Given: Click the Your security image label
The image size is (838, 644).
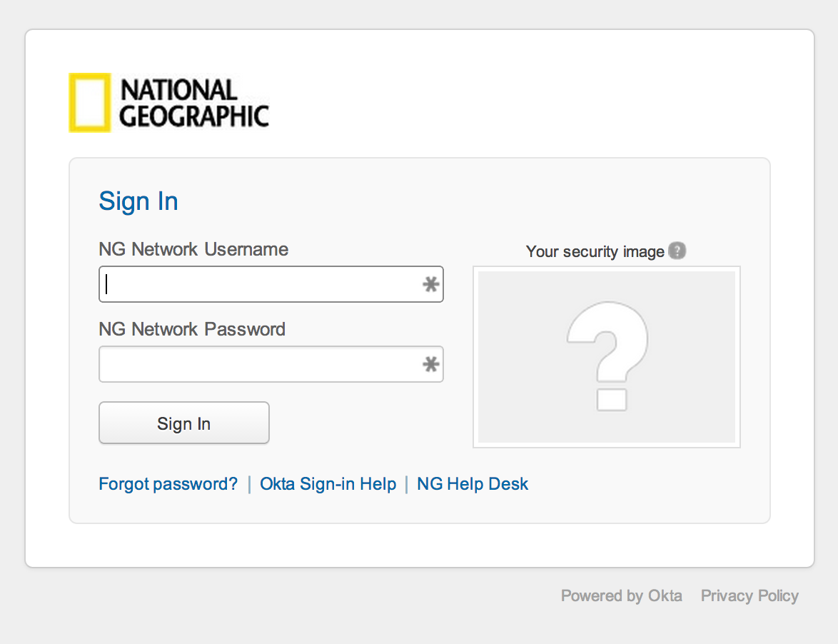Looking at the screenshot, I should pyautogui.click(x=595, y=251).
